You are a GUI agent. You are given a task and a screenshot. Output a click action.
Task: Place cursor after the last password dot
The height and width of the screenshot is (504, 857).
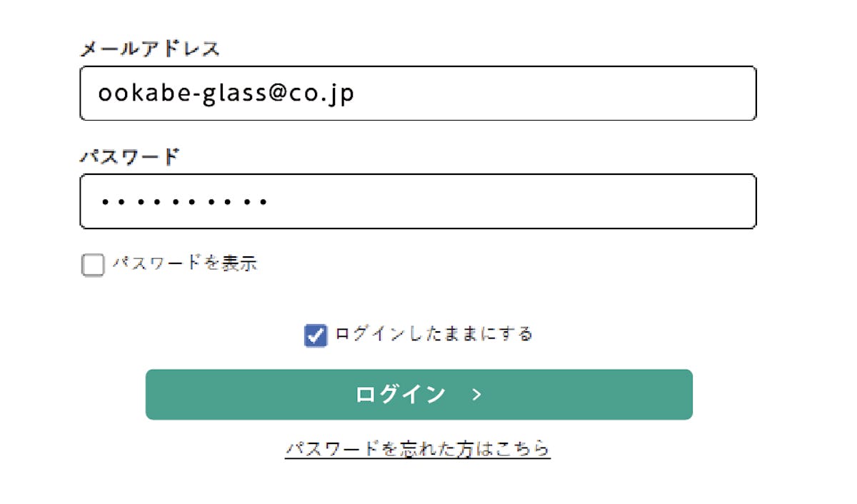270,202
